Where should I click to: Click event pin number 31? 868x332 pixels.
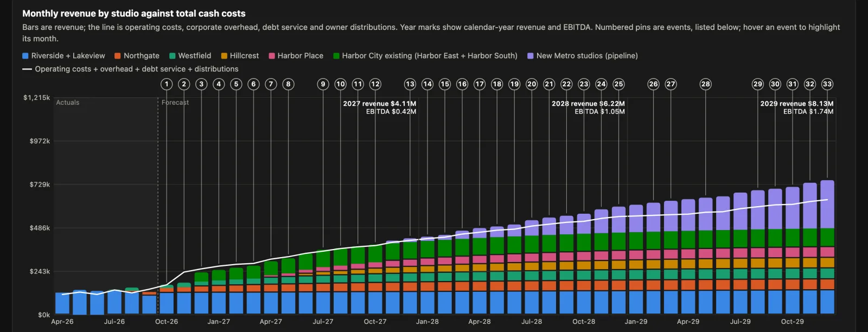tap(793, 84)
